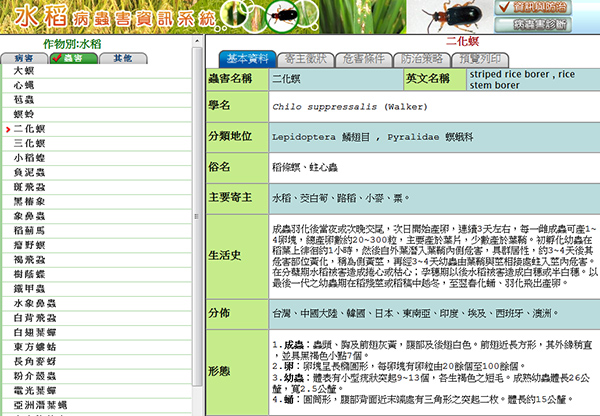Select 東方螻蛄 in the pest list
This screenshot has width=600, height=416.
pos(35,347)
